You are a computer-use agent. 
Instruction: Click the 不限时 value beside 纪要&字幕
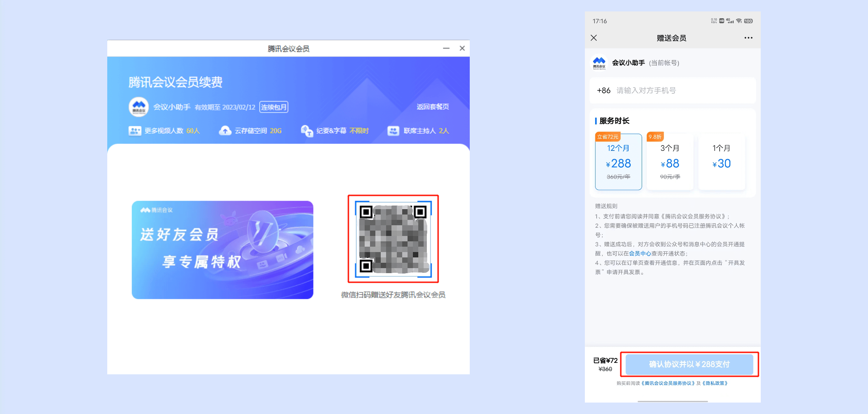(359, 131)
